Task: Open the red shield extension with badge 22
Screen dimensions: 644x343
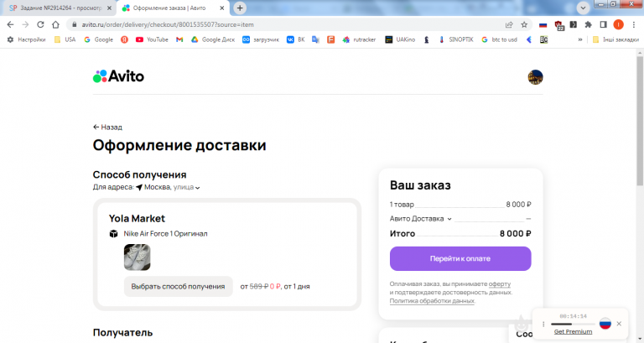Action: point(558,25)
